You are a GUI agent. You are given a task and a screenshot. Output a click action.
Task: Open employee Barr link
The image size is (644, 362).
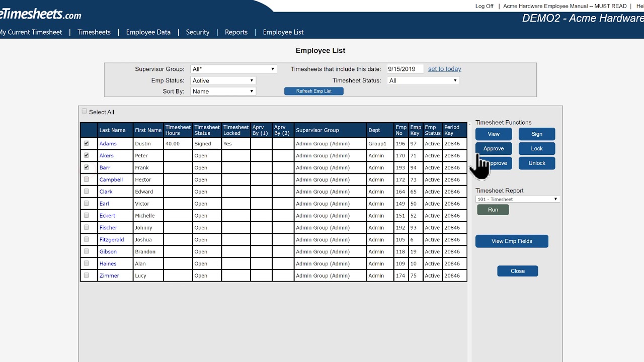tap(105, 168)
